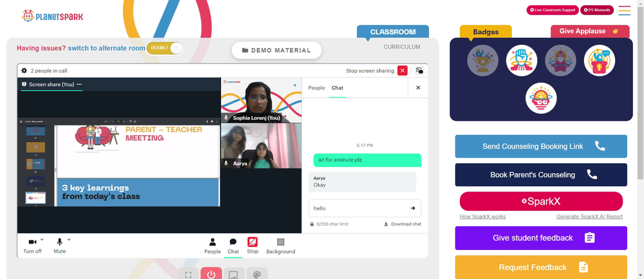Image resolution: width=644 pixels, height=279 pixels.
Task: Open the DEMO MATERIAL folder button
Action: (276, 50)
